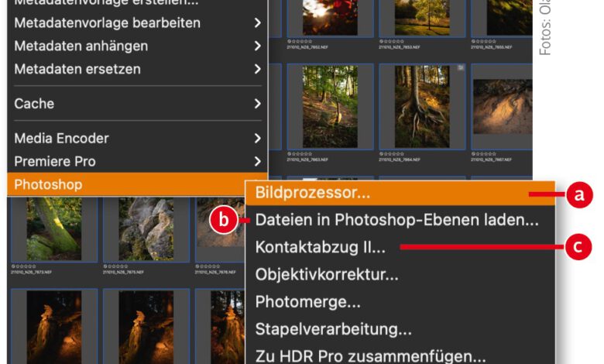Click file name 211010_NZ6_7864.NEF
The width and height of the screenshot is (604, 364).
pyautogui.click(x=400, y=160)
